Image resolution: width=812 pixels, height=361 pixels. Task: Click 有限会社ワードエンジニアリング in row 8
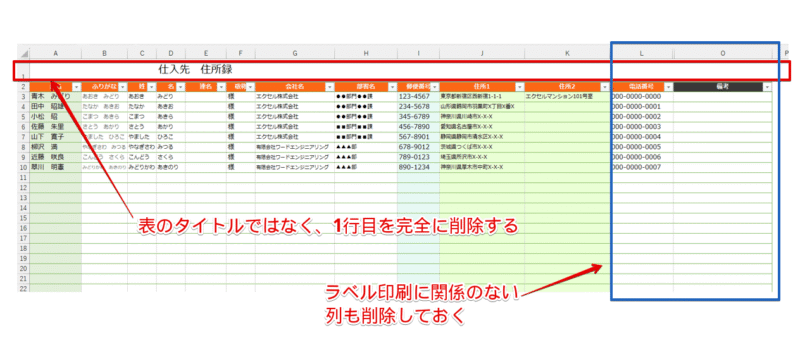point(295,148)
